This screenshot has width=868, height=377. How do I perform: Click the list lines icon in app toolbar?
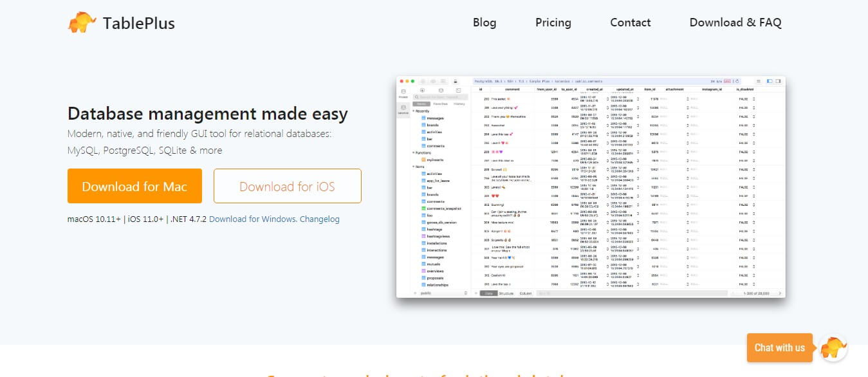(759, 81)
